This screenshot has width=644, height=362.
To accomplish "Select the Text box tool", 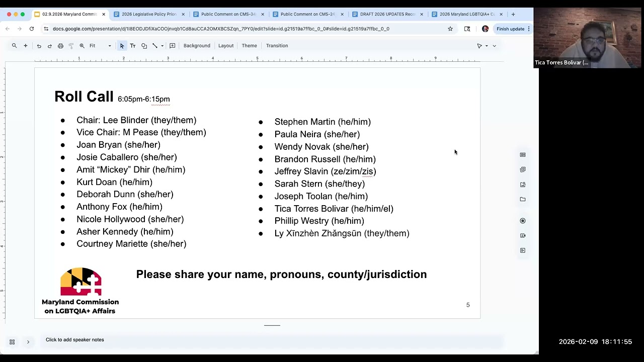I will coord(133,46).
